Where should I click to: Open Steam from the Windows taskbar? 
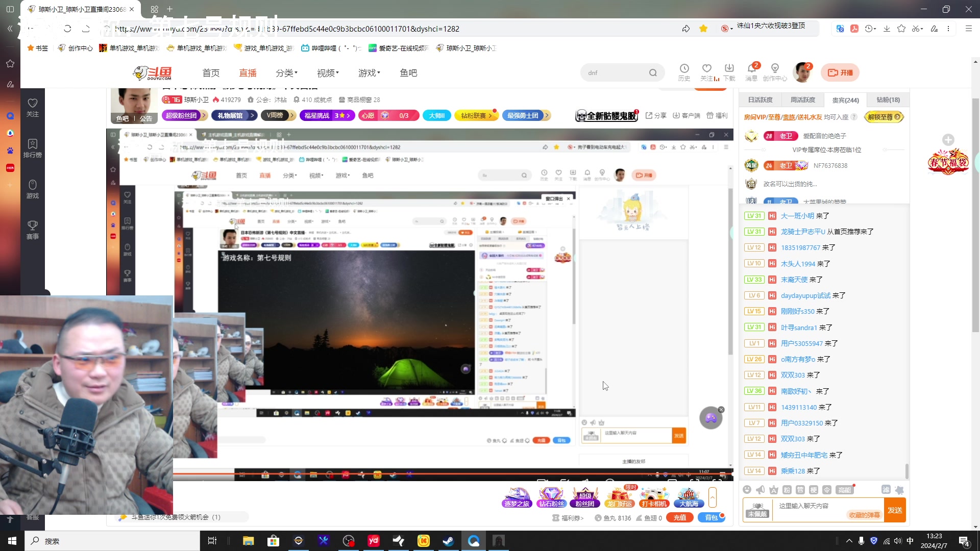[x=449, y=541]
